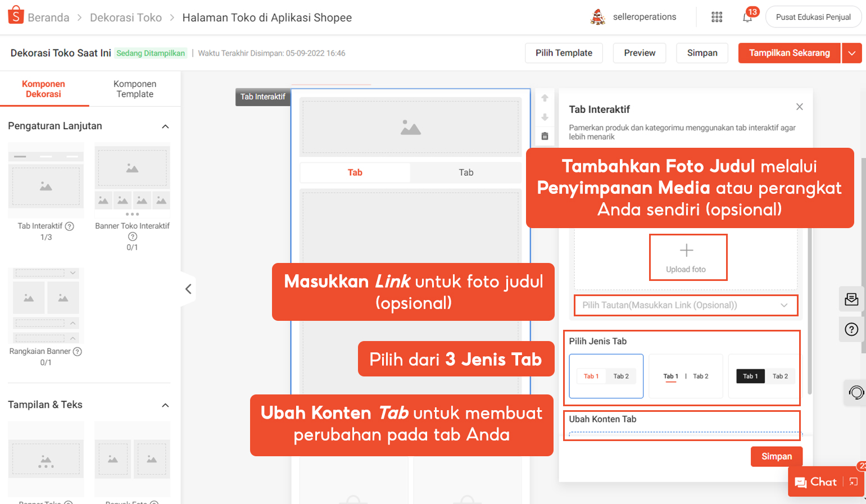
Task: Click the help question mark icon on right sidebar
Action: pyautogui.click(x=851, y=329)
